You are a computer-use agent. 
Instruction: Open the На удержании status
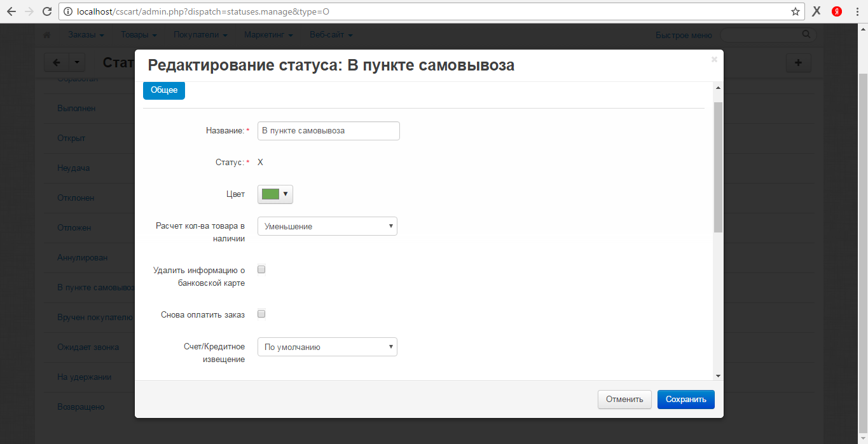click(x=84, y=377)
